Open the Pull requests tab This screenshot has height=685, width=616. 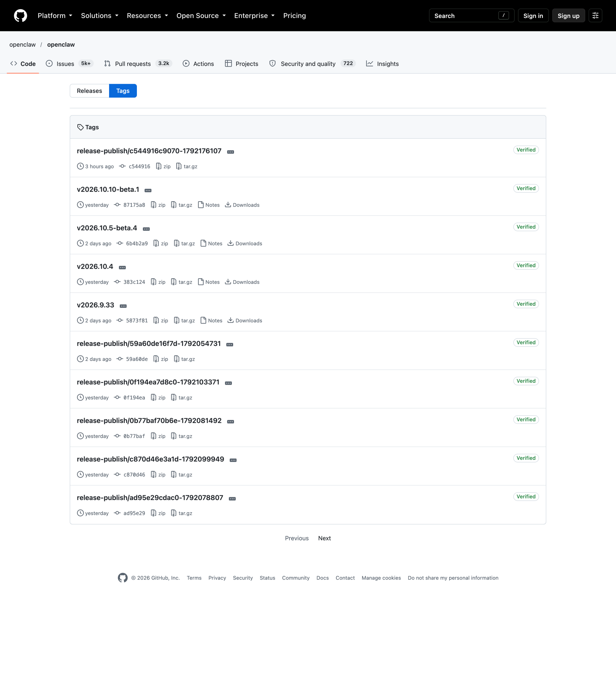tap(138, 64)
